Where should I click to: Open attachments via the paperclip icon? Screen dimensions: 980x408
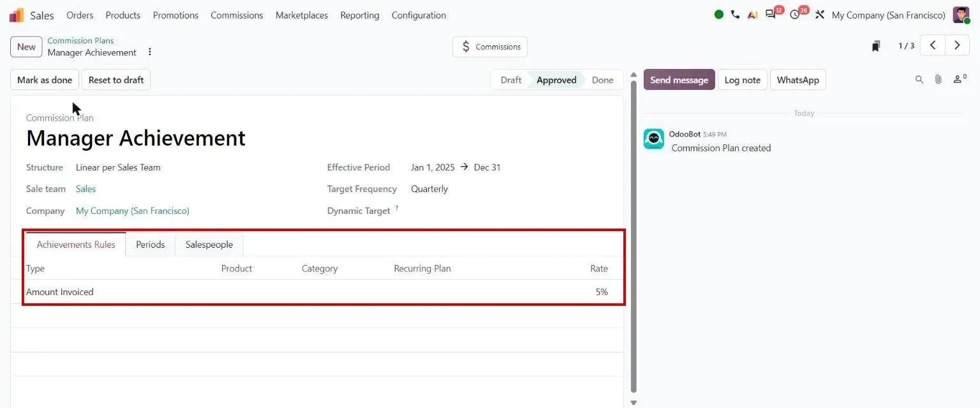click(x=938, y=80)
